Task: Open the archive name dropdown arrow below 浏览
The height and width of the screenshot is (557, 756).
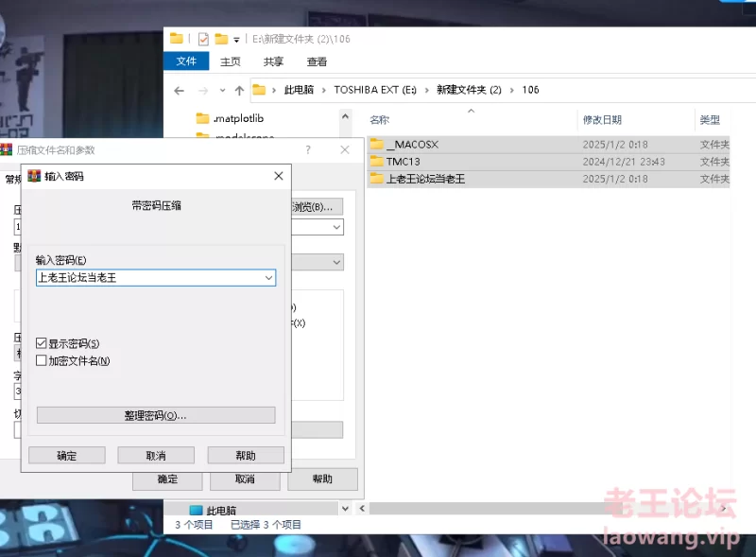Action: tap(336, 227)
